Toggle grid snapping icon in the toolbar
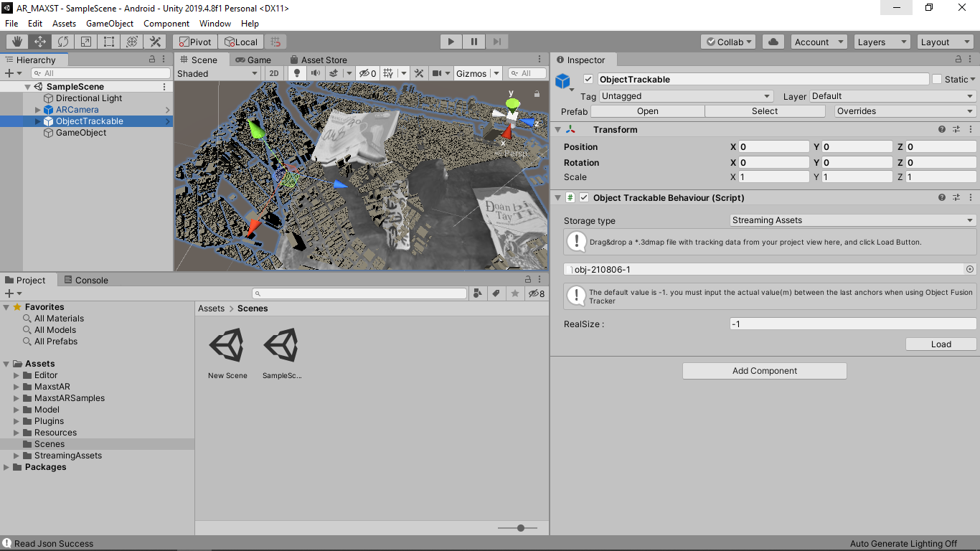The height and width of the screenshot is (551, 980). click(276, 42)
